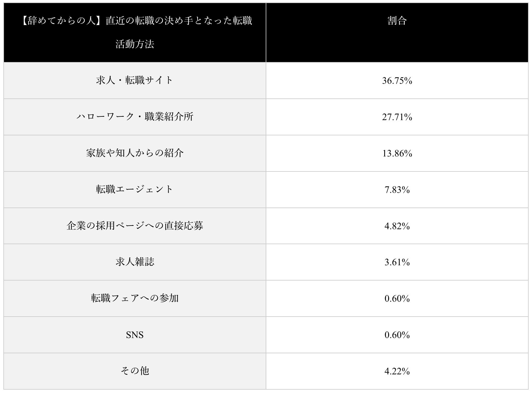
Task: Click the 割合 column header
Action: coord(397,21)
